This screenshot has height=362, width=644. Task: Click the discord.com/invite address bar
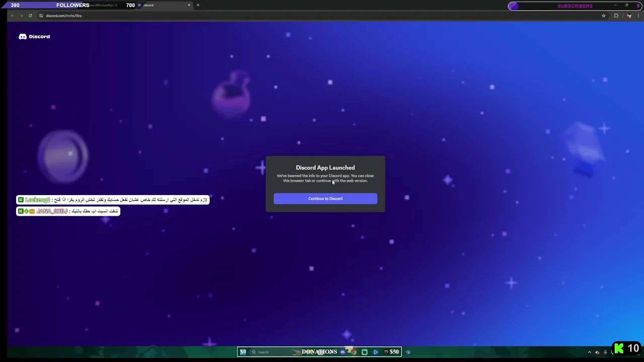(322, 16)
